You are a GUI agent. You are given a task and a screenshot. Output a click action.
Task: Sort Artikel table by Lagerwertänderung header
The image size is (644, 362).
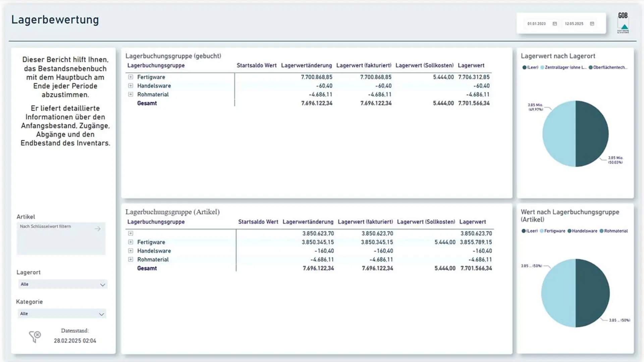pyautogui.click(x=308, y=222)
